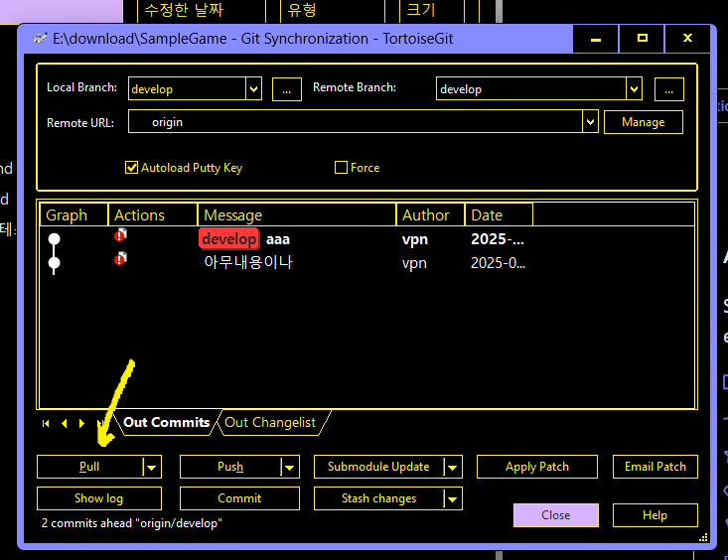Click the graph node of the '아무내용이나' commit
This screenshot has width=728, height=560.
pos(54,263)
